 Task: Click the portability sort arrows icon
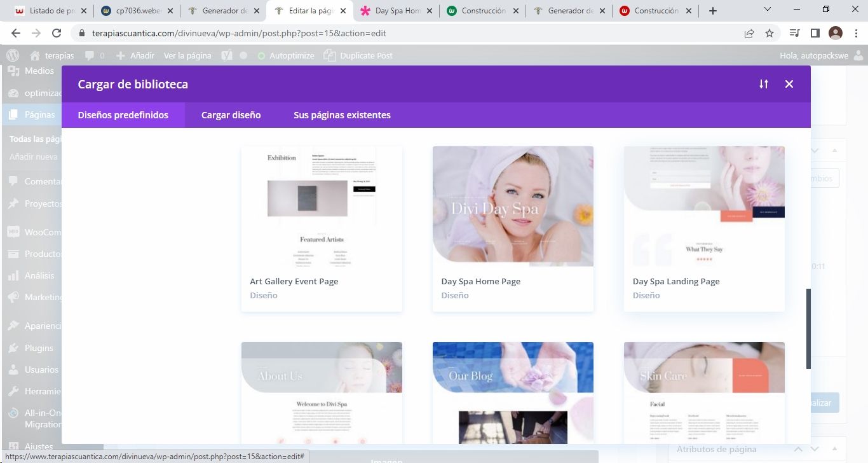[x=764, y=84]
